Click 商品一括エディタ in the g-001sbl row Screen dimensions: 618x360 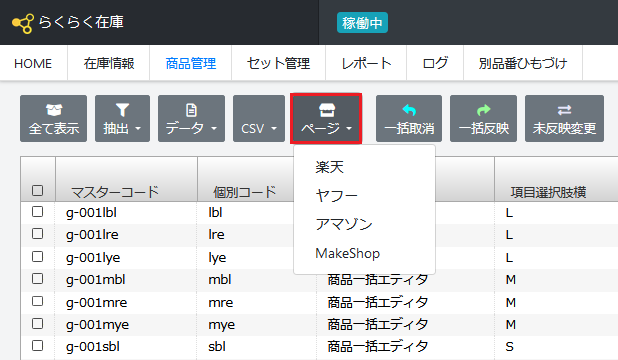tap(378, 347)
